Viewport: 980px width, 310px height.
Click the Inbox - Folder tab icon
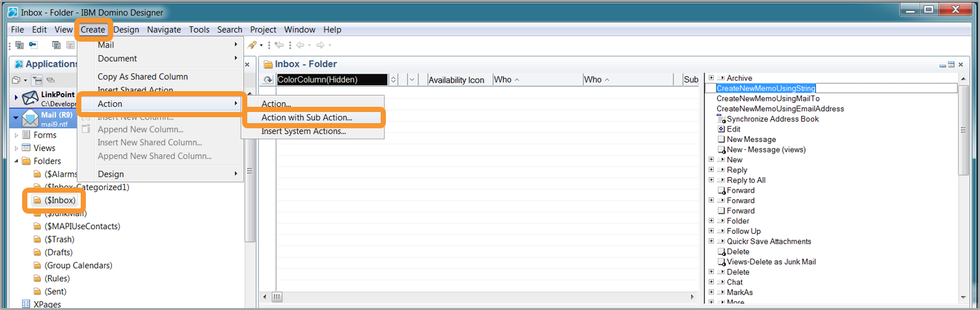click(267, 64)
